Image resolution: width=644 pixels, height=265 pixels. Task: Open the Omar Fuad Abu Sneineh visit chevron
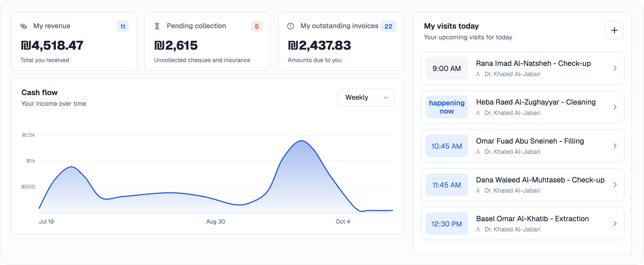coord(615,146)
